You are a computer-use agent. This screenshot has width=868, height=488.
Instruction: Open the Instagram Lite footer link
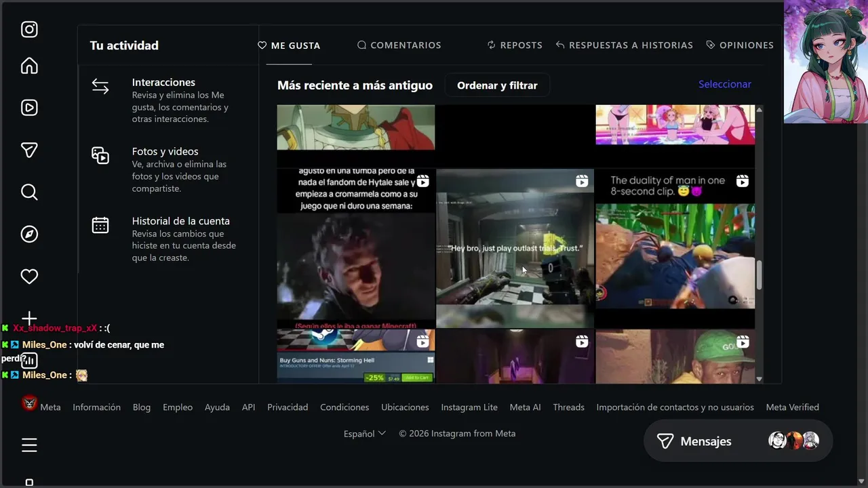(469, 407)
